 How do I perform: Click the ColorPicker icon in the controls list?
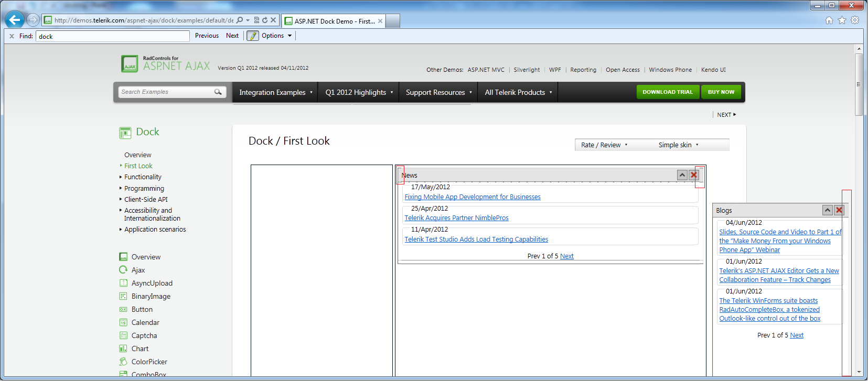[123, 362]
